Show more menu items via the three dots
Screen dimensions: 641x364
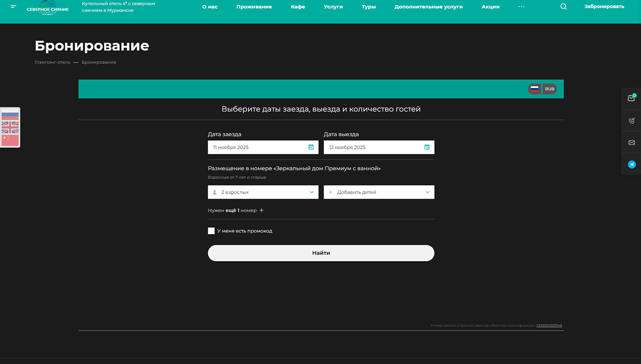click(x=521, y=7)
